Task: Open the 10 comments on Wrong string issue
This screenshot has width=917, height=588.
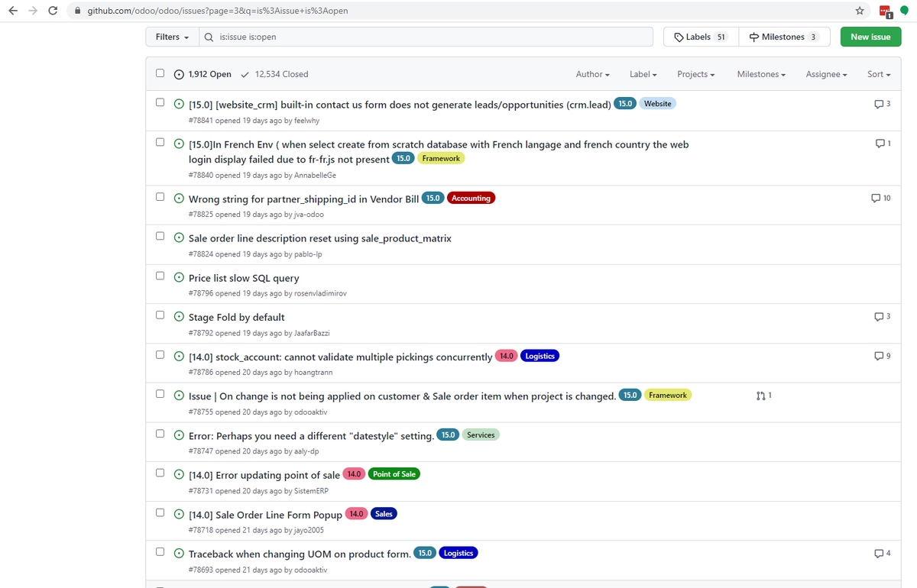Action: coord(880,199)
